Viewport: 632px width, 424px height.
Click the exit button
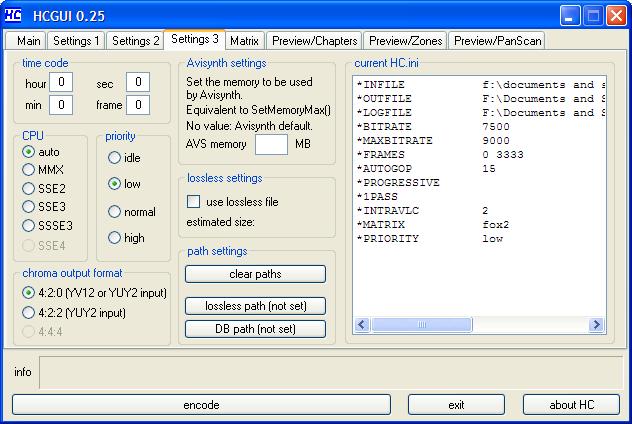(x=456, y=405)
